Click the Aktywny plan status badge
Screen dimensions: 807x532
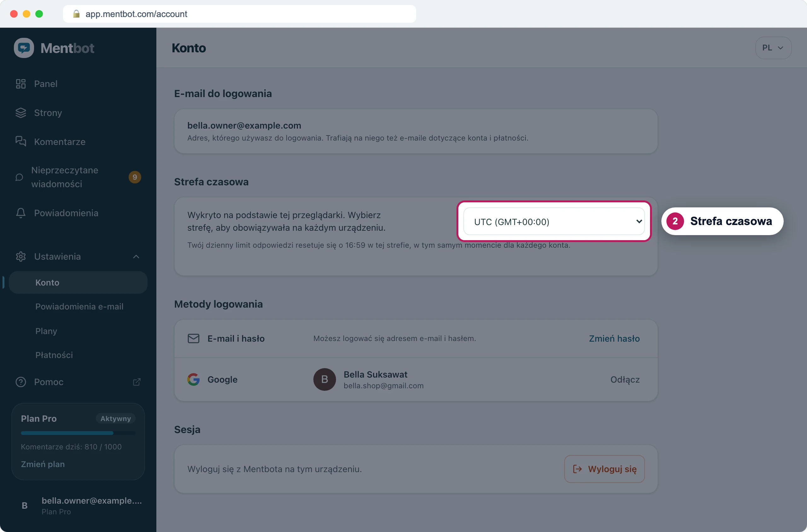(x=115, y=418)
